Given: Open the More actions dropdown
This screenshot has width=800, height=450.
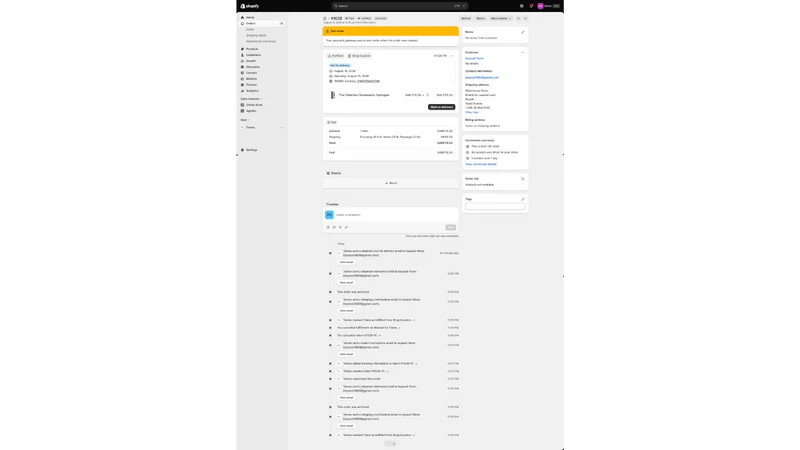Looking at the screenshot, I should (x=501, y=18).
